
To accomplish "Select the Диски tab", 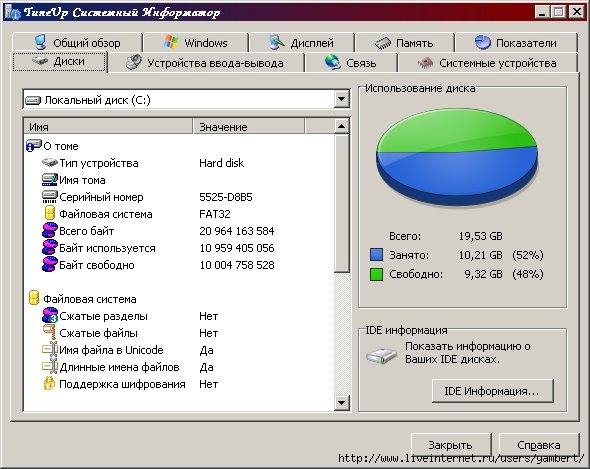I will click(x=59, y=61).
